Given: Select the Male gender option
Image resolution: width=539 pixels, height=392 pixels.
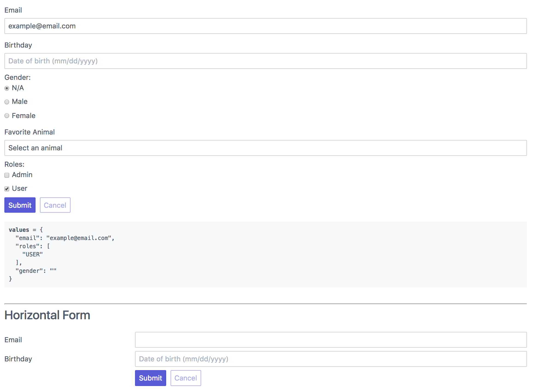Looking at the screenshot, I should [x=7, y=102].
